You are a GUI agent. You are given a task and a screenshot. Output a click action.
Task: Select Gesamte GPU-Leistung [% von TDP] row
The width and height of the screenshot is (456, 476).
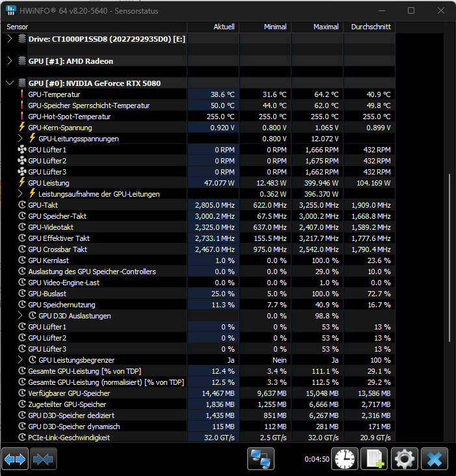[85, 371]
